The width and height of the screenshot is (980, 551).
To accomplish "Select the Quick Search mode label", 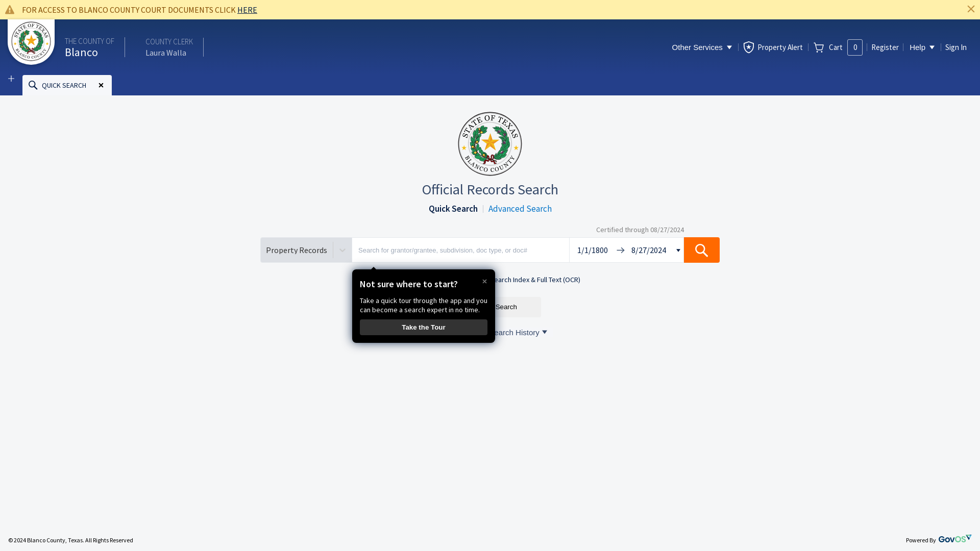I will click(453, 209).
